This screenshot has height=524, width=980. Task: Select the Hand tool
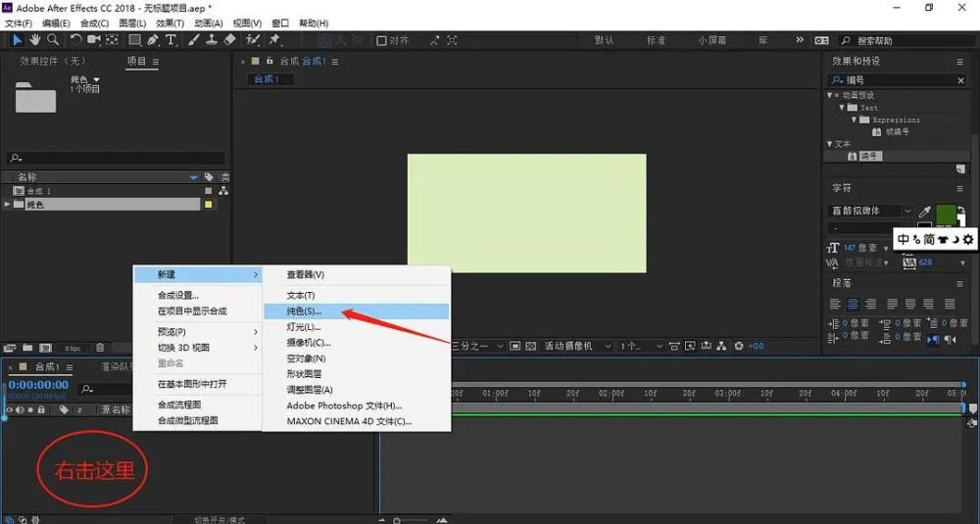(x=35, y=40)
